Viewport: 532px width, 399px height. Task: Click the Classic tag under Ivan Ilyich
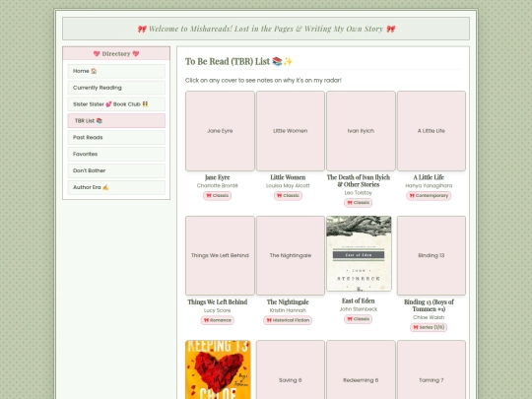[358, 203]
